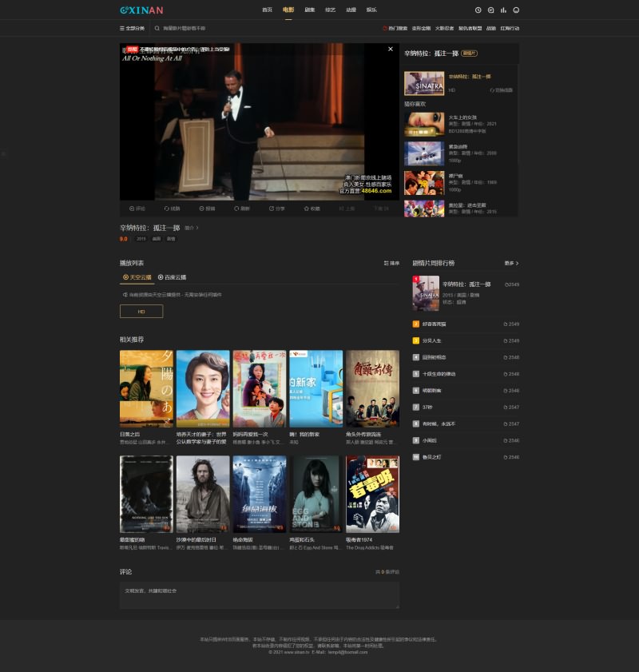The image size is (639, 672).
Task: Click 切换线路 switch icon in sidebar
Action: [x=501, y=90]
